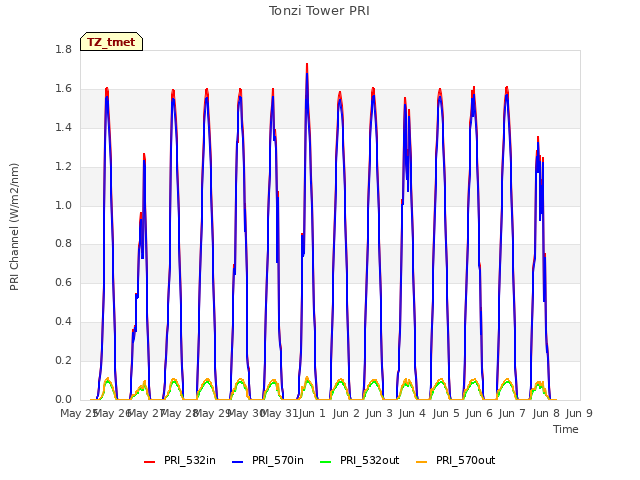
Task: Select the PRI_532in legend label
Action: click(190, 460)
